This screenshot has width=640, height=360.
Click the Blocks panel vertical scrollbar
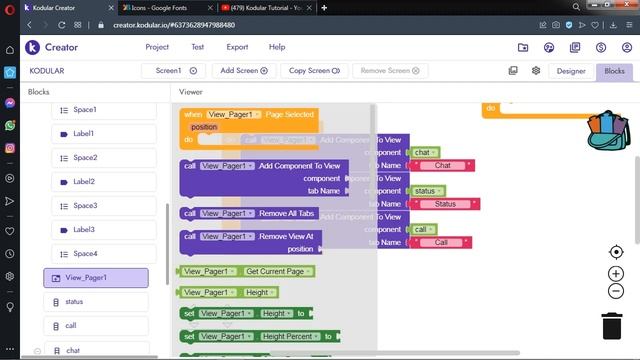pyautogui.click(x=167, y=244)
